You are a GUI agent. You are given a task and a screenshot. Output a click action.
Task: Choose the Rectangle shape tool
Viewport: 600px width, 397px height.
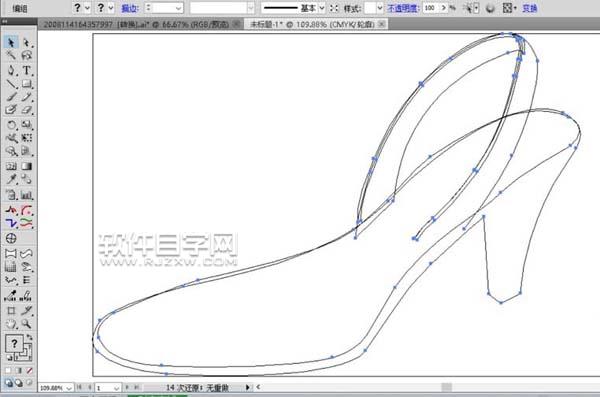[26, 84]
